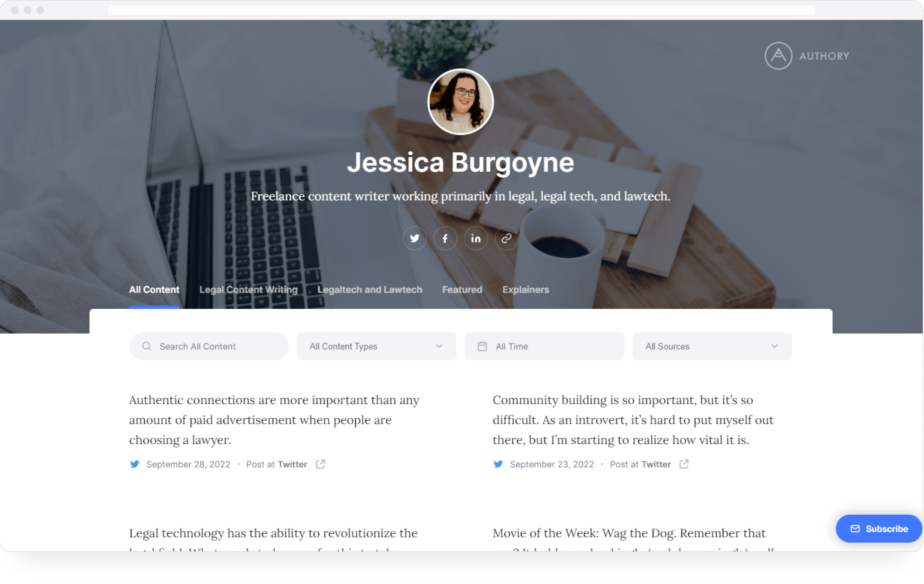Select the Legal Content Writing tab
The image size is (924, 584).
pyautogui.click(x=248, y=289)
